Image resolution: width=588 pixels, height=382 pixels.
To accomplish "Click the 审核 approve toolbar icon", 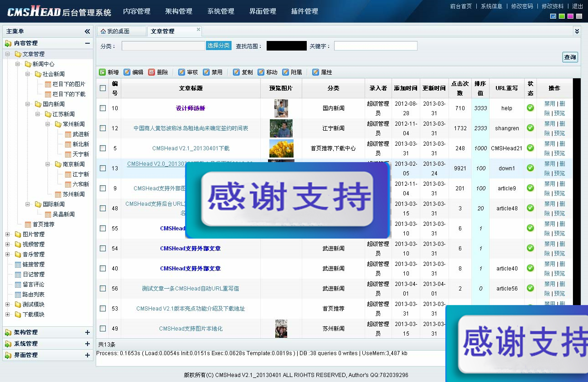I will [182, 72].
